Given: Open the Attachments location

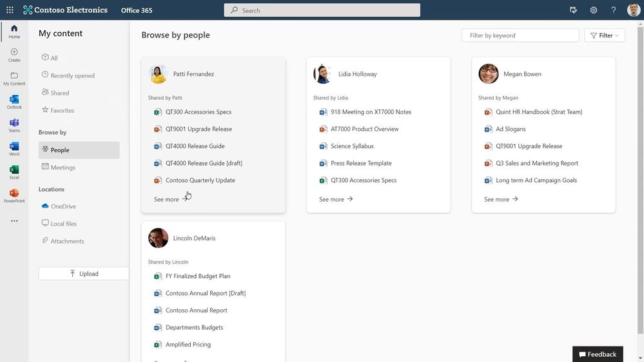Looking at the screenshot, I should click(x=63, y=241).
